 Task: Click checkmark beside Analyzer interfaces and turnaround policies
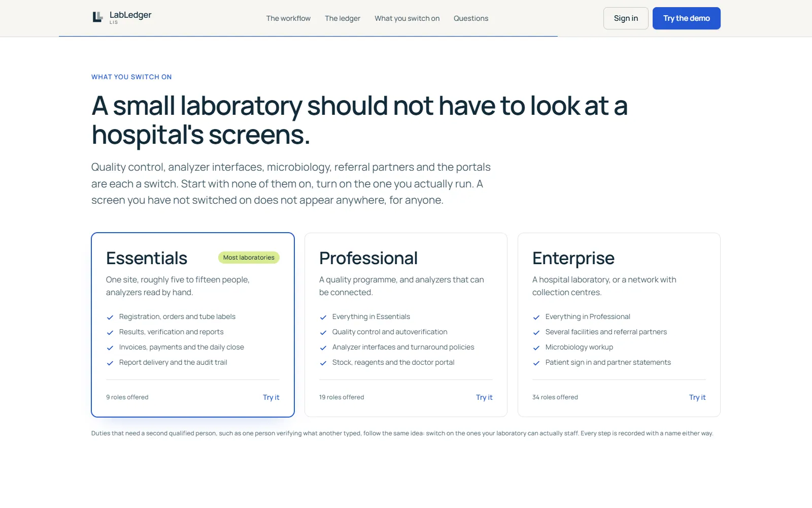(x=323, y=347)
